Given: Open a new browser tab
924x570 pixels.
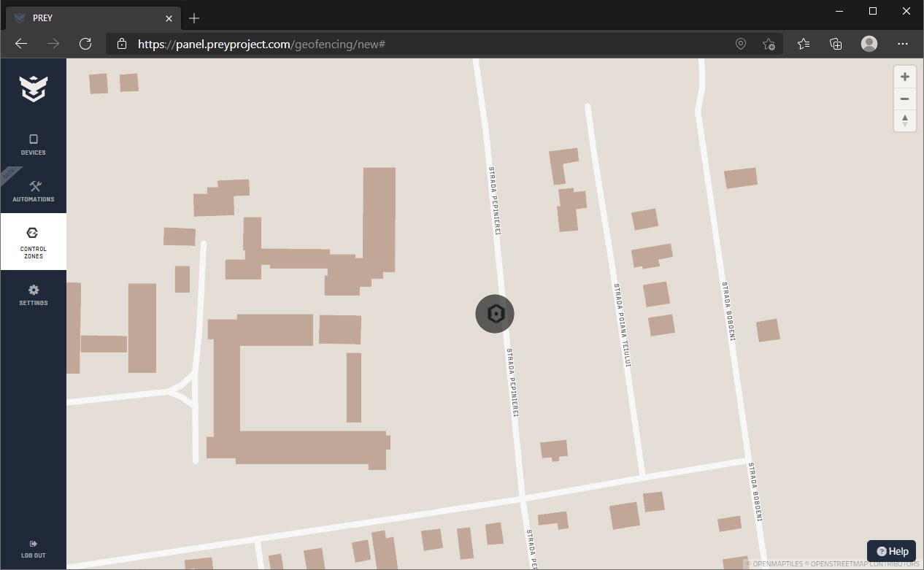Looking at the screenshot, I should click(194, 18).
